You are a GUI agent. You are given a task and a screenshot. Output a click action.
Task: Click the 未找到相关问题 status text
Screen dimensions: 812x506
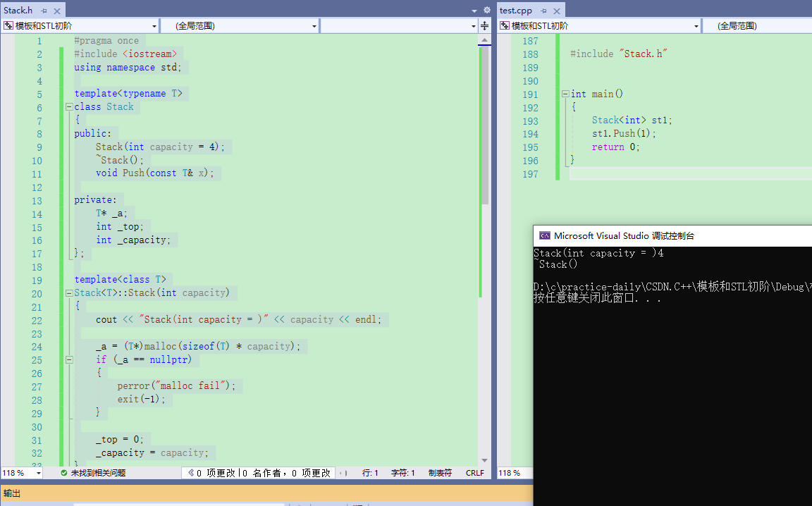[x=99, y=473]
